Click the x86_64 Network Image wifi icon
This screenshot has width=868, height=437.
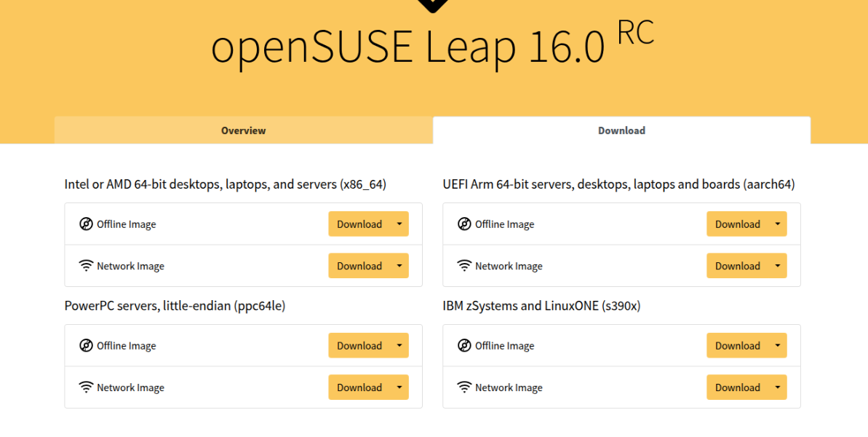(86, 266)
